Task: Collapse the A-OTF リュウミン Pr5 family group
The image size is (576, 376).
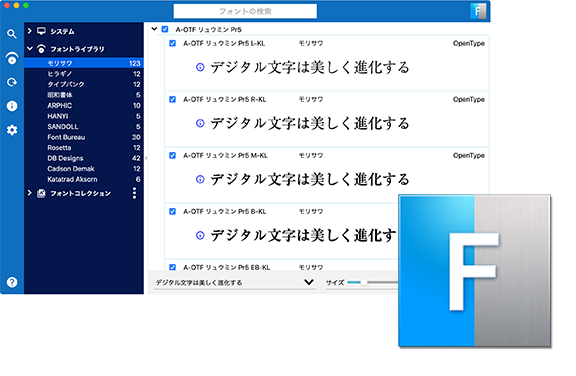Action: [154, 29]
